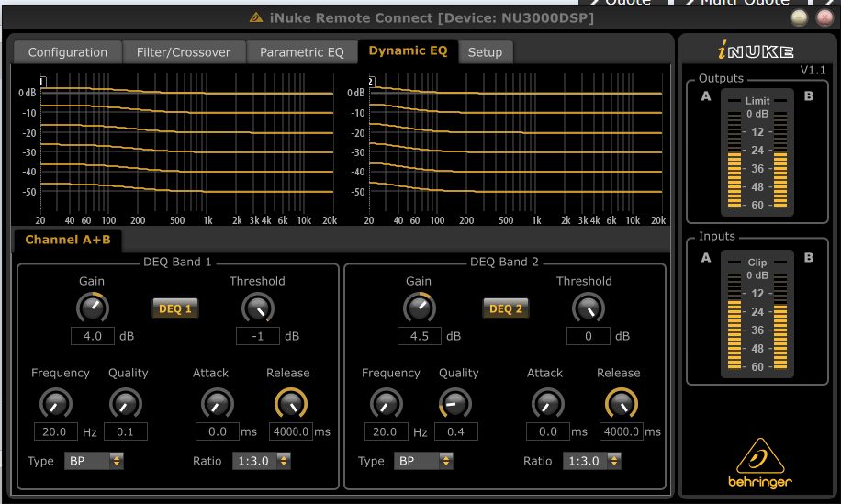Click the Band 2 Frequency field 20.0
The height and width of the screenshot is (504, 841).
point(387,431)
